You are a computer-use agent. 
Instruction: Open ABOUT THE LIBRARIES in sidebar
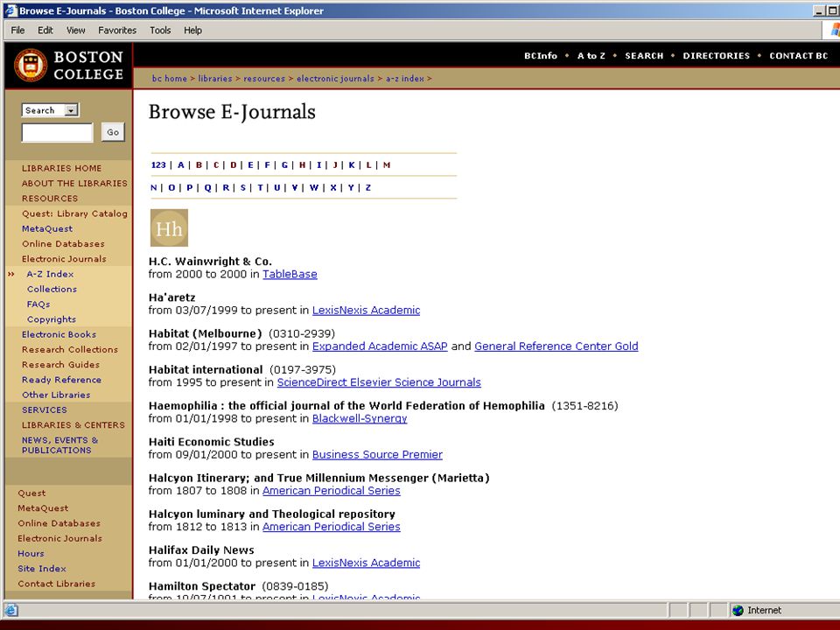(74, 183)
